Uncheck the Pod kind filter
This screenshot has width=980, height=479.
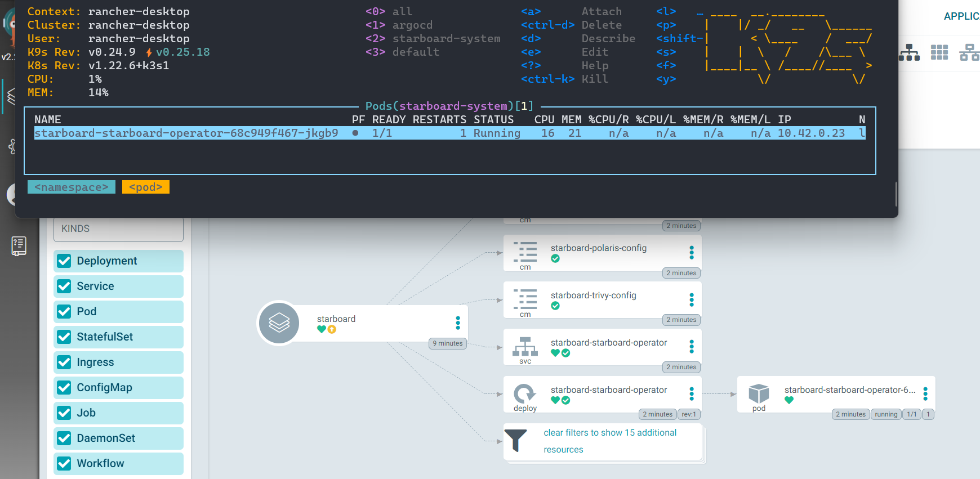click(x=64, y=311)
